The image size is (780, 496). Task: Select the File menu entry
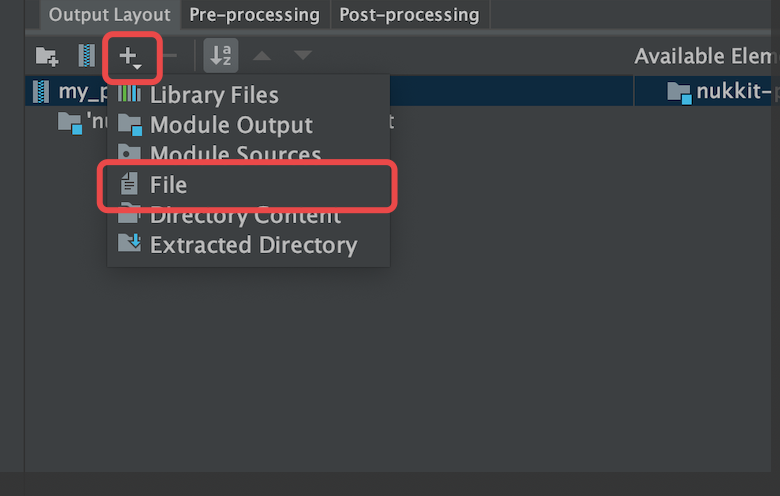(168, 185)
